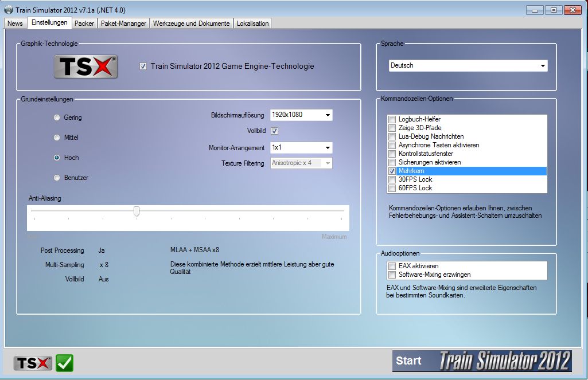Open the Sprache language dropdown

468,65
